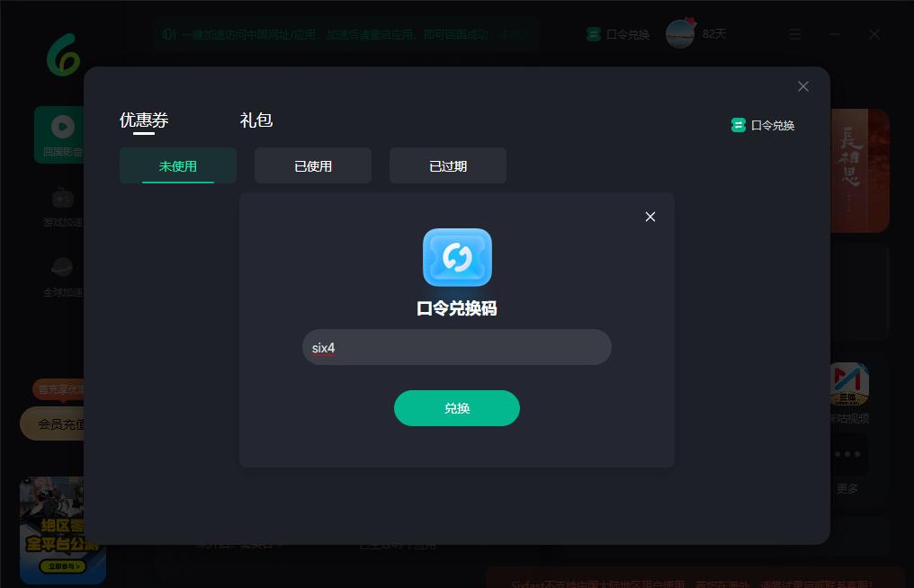Open the 回国影音 sidebar icon
Viewport: 914px width, 588px height.
(x=62, y=135)
